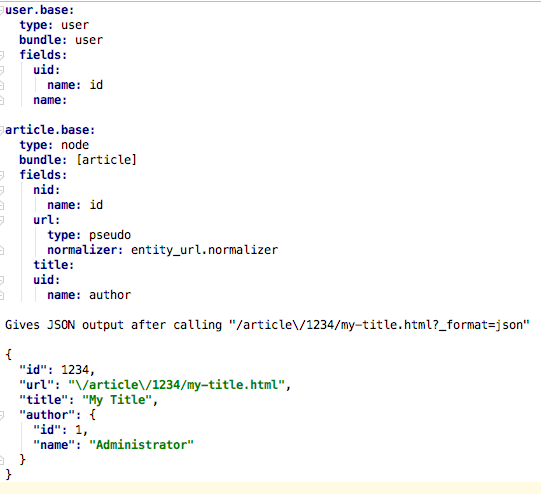Click the '"id": 1234,' JSON line

57,370
